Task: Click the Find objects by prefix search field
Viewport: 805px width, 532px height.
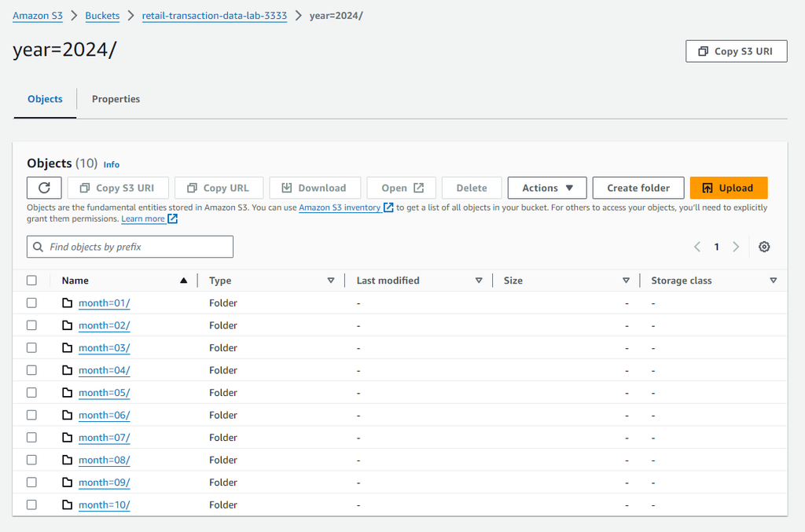Action: tap(130, 246)
